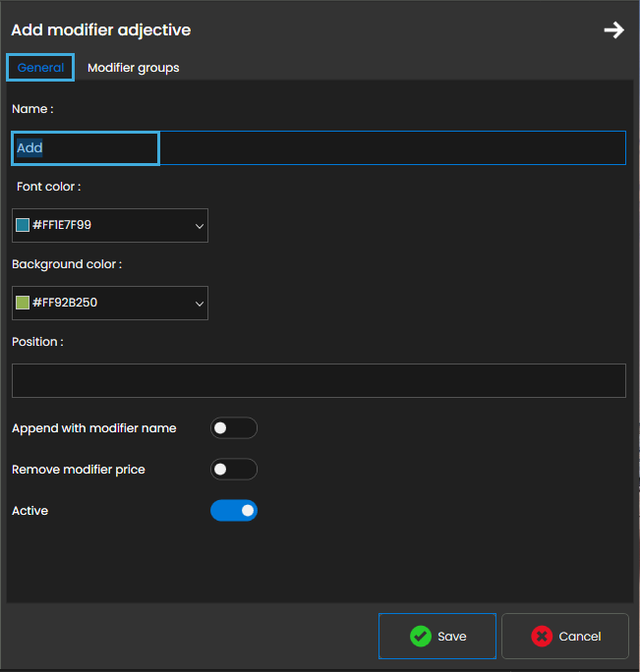This screenshot has height=672, width=640.
Task: Open the Modifier groups tab
Action: click(x=133, y=68)
